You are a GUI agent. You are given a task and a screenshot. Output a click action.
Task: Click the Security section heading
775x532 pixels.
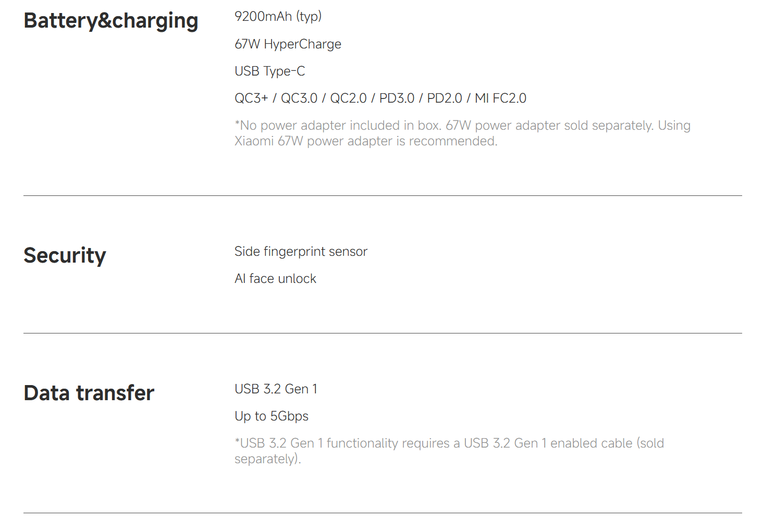[65, 255]
